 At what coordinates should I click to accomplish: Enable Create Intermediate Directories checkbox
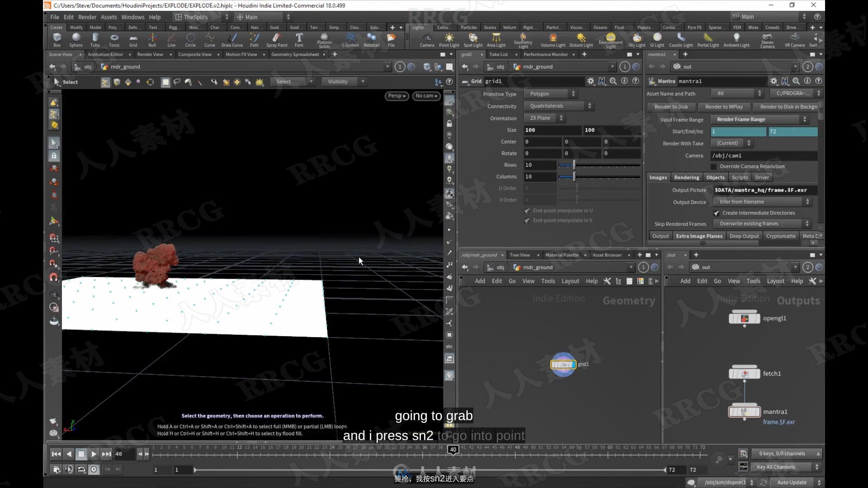pyautogui.click(x=717, y=213)
